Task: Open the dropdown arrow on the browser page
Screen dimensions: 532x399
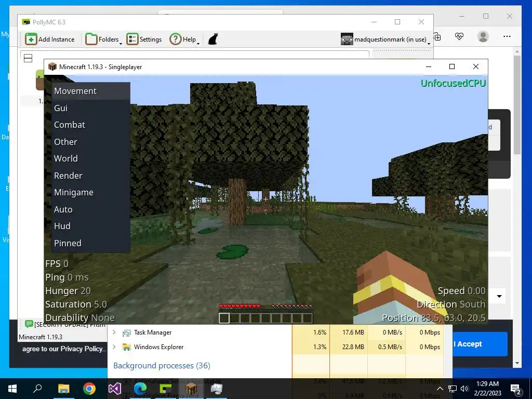Action: point(499,296)
